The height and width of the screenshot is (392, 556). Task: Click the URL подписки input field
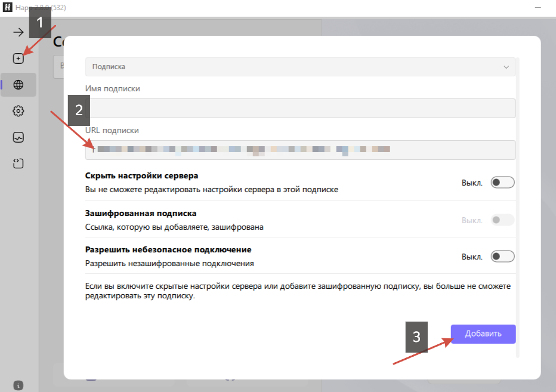[x=300, y=150]
